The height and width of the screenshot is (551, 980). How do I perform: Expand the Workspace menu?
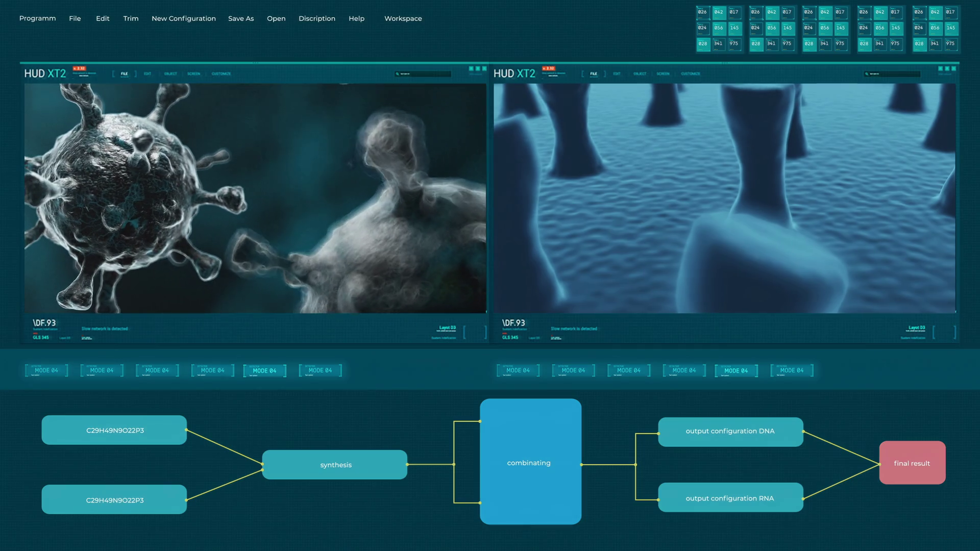(403, 19)
